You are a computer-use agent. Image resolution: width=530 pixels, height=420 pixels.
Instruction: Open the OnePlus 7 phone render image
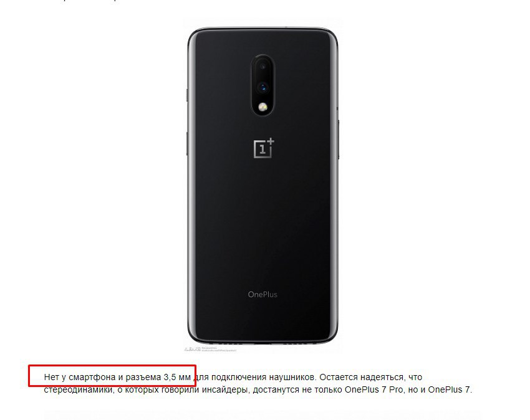click(263, 185)
